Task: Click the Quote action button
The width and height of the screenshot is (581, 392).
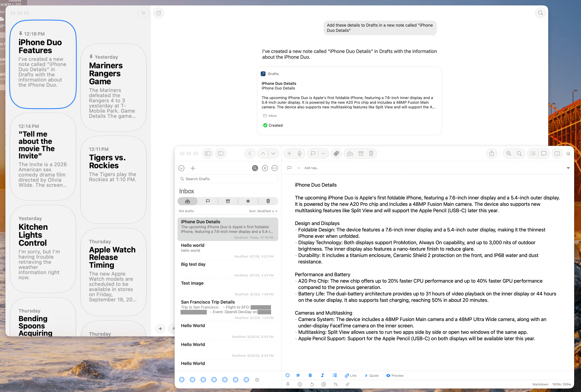Action: [x=371, y=376]
